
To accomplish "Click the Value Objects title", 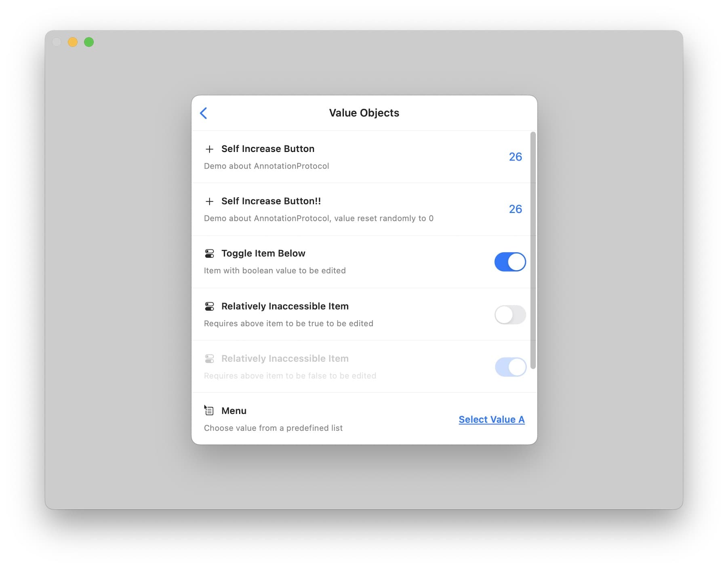I will tap(364, 113).
